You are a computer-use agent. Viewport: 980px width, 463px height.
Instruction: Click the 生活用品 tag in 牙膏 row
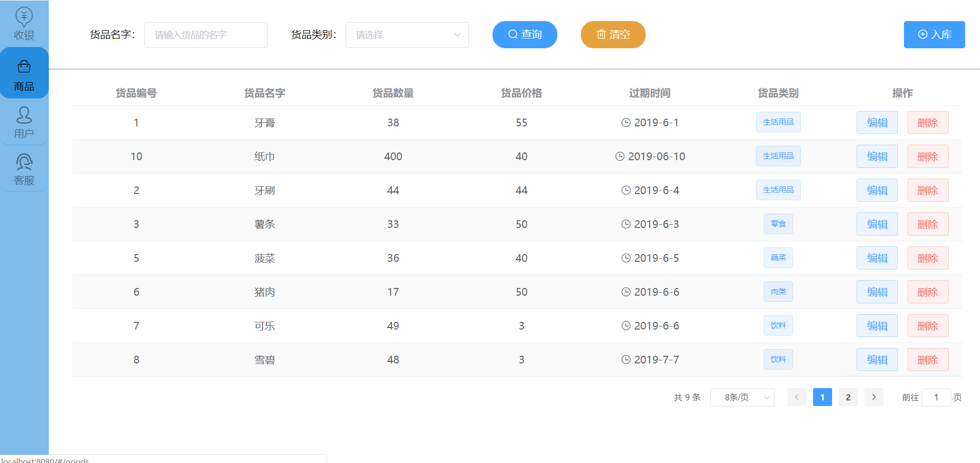(778, 122)
